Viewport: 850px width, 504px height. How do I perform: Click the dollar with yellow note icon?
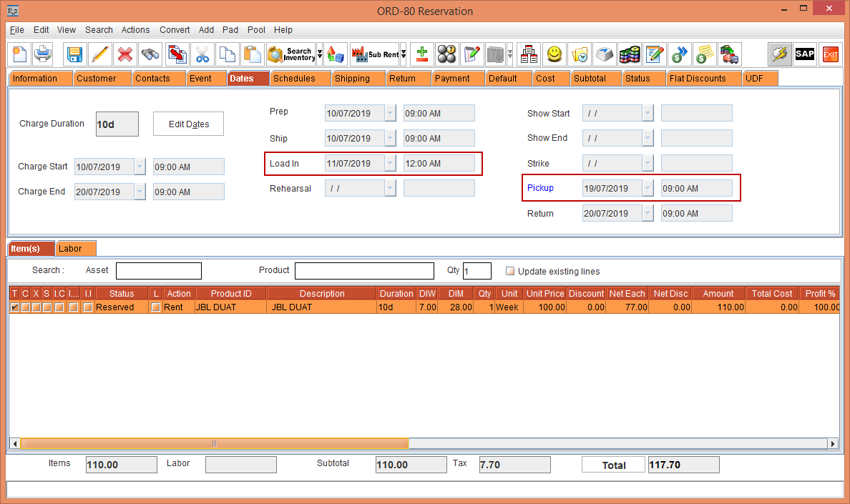pos(704,54)
